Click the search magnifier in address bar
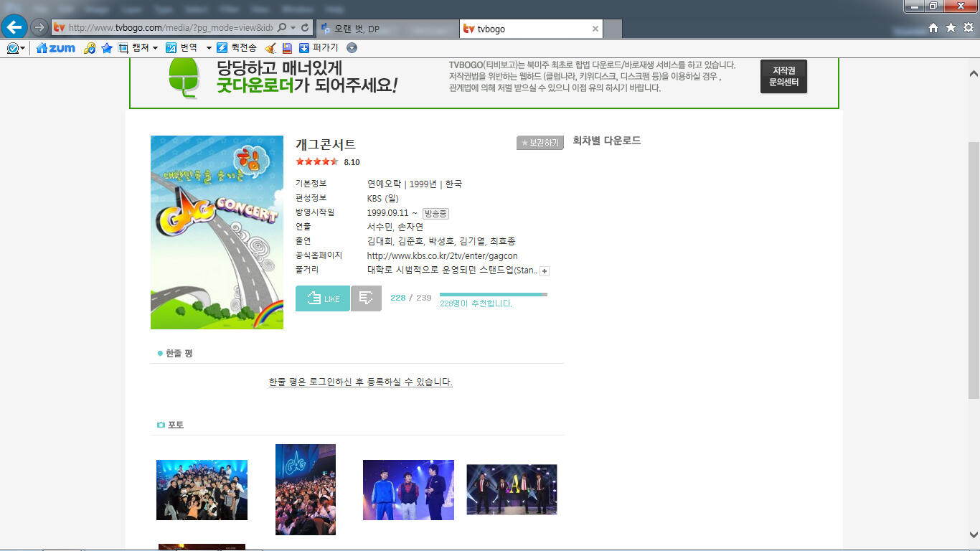Image resolution: width=980 pixels, height=551 pixels. pyautogui.click(x=282, y=28)
